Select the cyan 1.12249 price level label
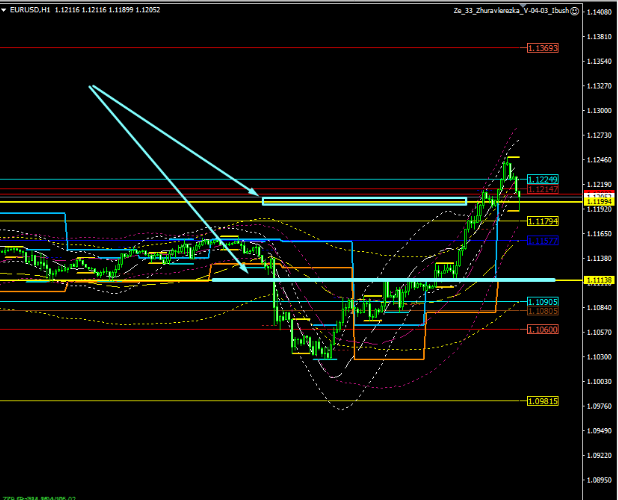This screenshot has height=500, width=618. tap(542, 178)
